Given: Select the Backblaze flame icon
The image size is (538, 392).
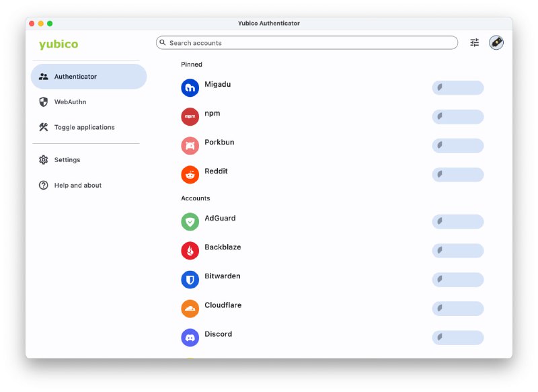Looking at the screenshot, I should [190, 251].
